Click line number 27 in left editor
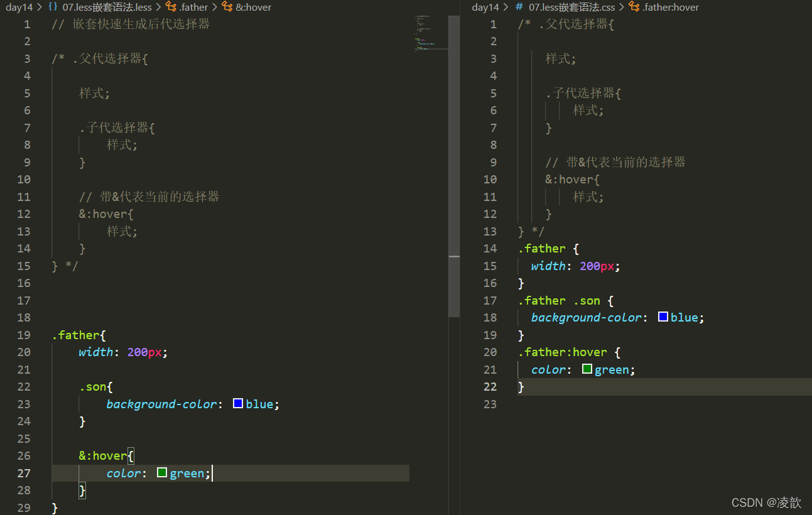812x515 pixels. [x=23, y=473]
